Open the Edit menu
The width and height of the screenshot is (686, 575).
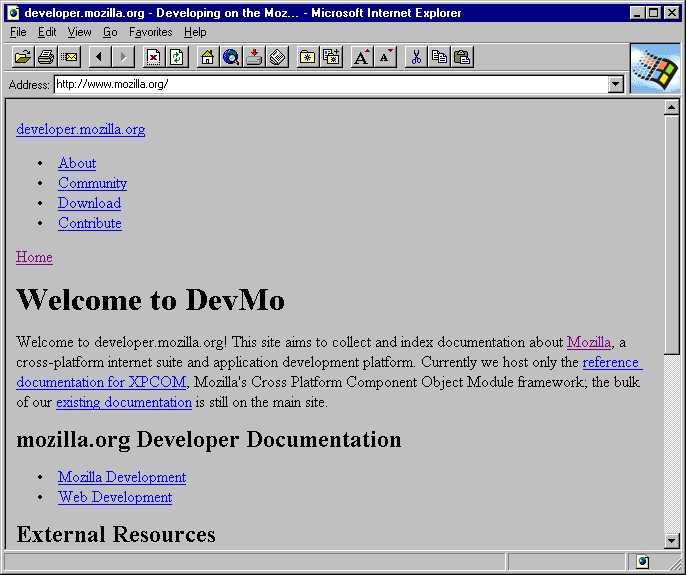[47, 32]
